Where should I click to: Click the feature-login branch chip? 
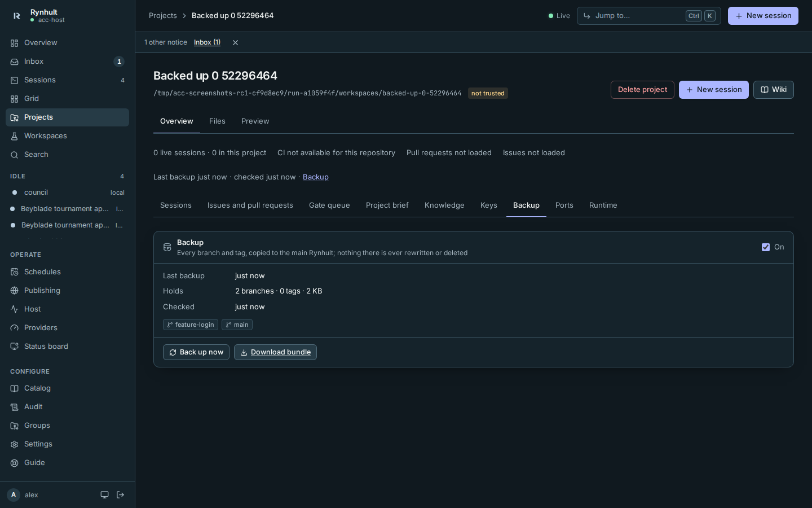coord(191,325)
